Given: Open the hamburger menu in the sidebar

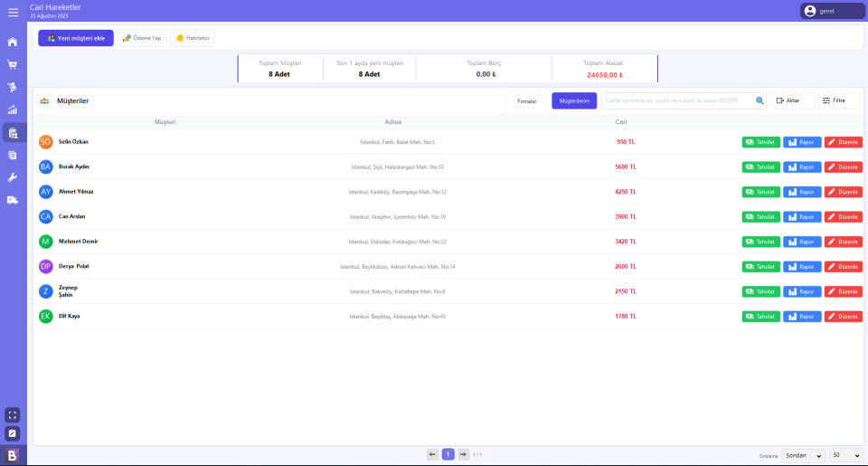Looking at the screenshot, I should 13,12.
